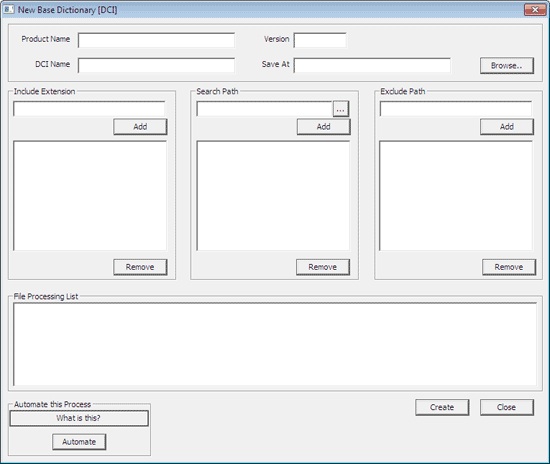Open the 'What is this?' help button
The width and height of the screenshot is (550, 464).
[x=79, y=418]
